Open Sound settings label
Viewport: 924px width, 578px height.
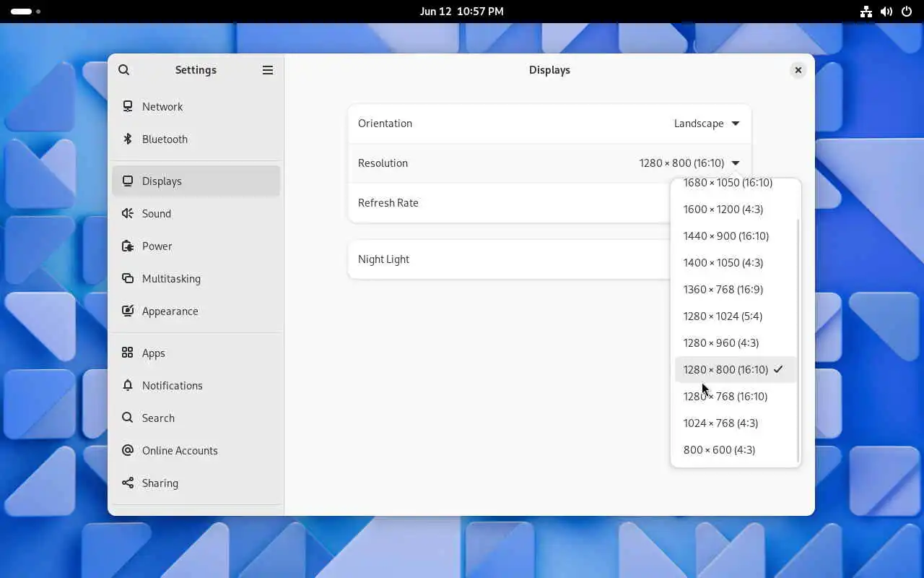[157, 213]
